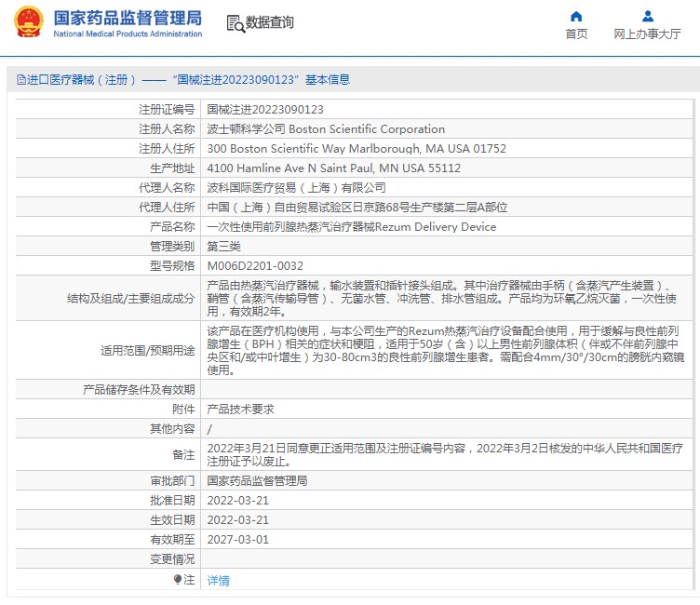The height and width of the screenshot is (605, 700).
Task: Click the national emblem logo icon
Action: click(x=29, y=22)
